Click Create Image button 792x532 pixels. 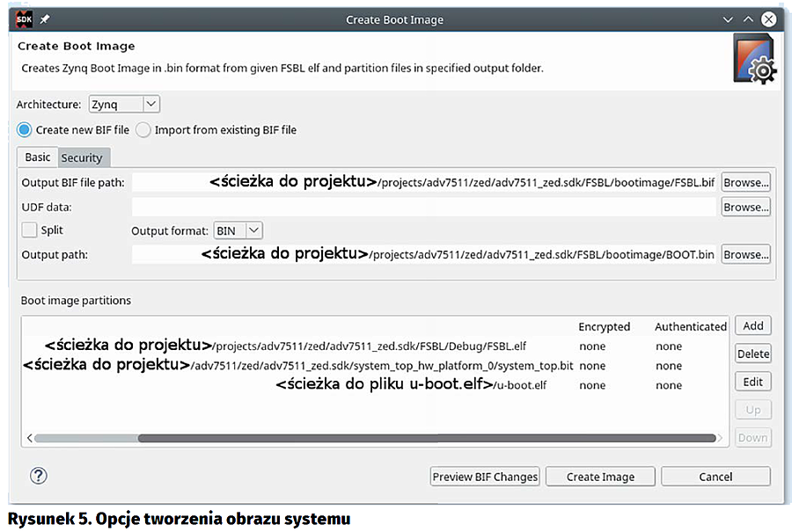coord(600,477)
